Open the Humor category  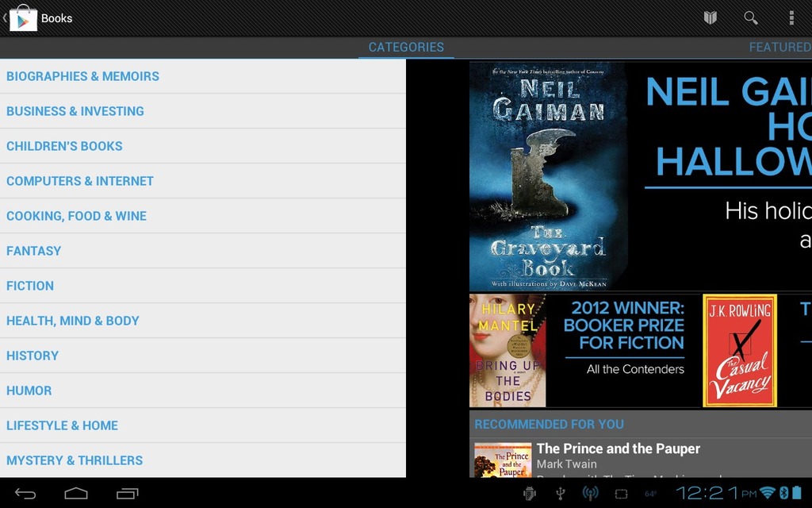[203, 391]
